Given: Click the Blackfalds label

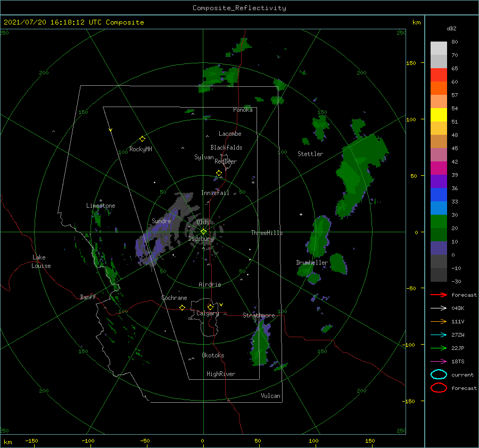Looking at the screenshot, I should click(226, 148).
